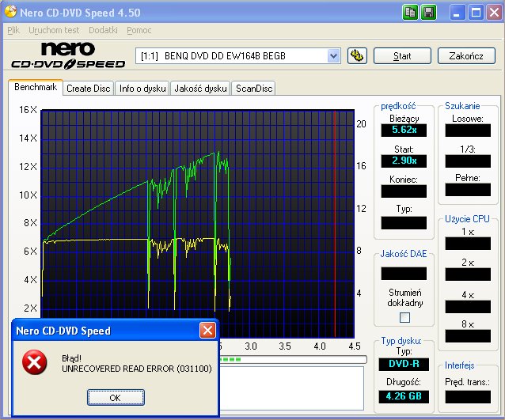Click the Jakość DAE value field
The image size is (505, 420).
(404, 274)
